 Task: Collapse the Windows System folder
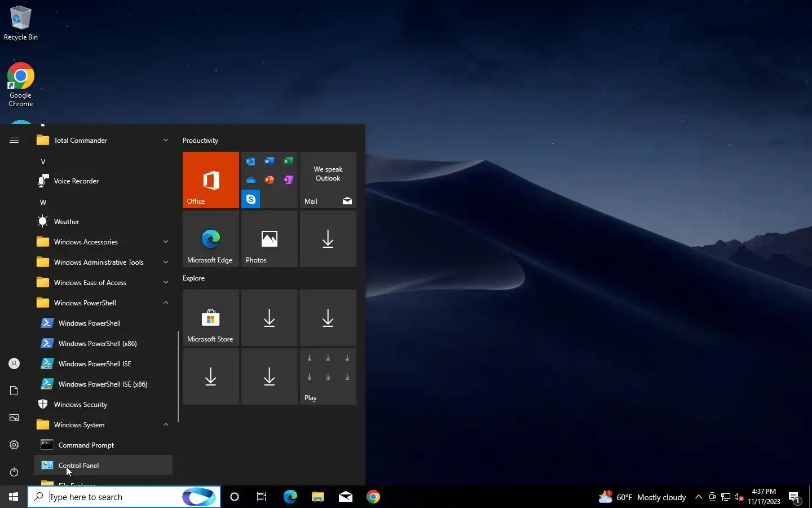(x=103, y=424)
